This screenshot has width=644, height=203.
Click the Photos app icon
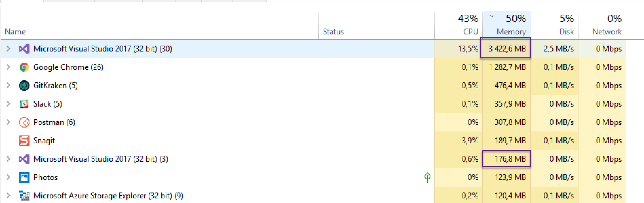click(x=24, y=177)
